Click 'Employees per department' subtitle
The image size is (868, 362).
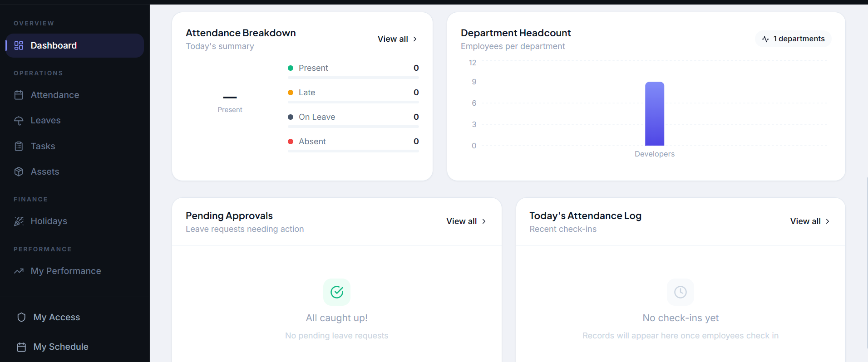coord(513,46)
